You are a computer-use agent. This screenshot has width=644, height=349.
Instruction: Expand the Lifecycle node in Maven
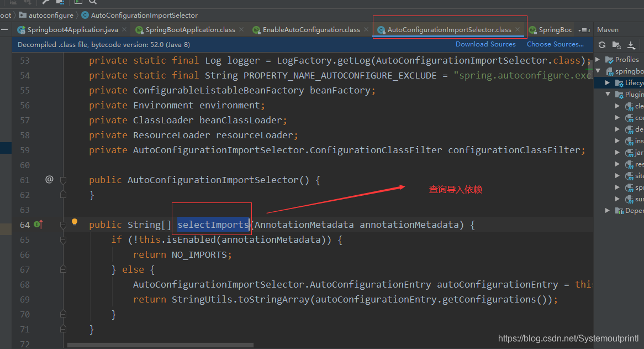pos(608,82)
